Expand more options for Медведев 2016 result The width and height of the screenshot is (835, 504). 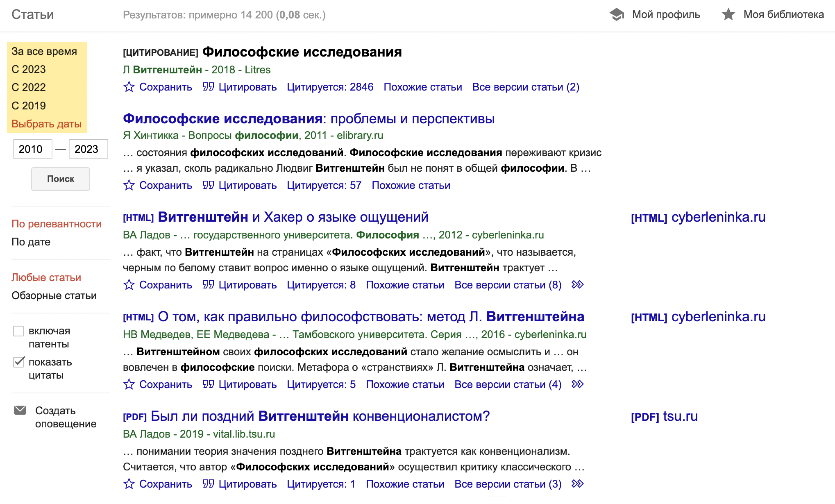[578, 384]
